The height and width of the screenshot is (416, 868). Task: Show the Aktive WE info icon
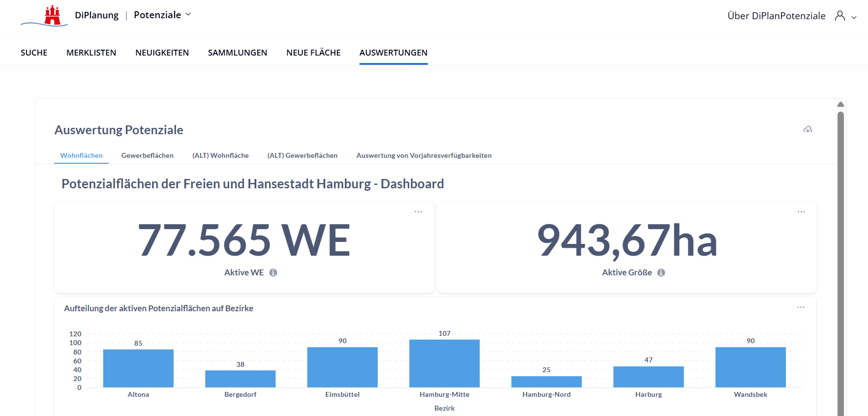[x=273, y=272]
